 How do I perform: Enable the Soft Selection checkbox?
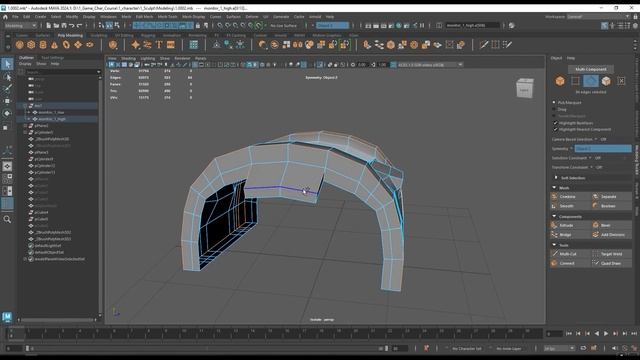556,178
